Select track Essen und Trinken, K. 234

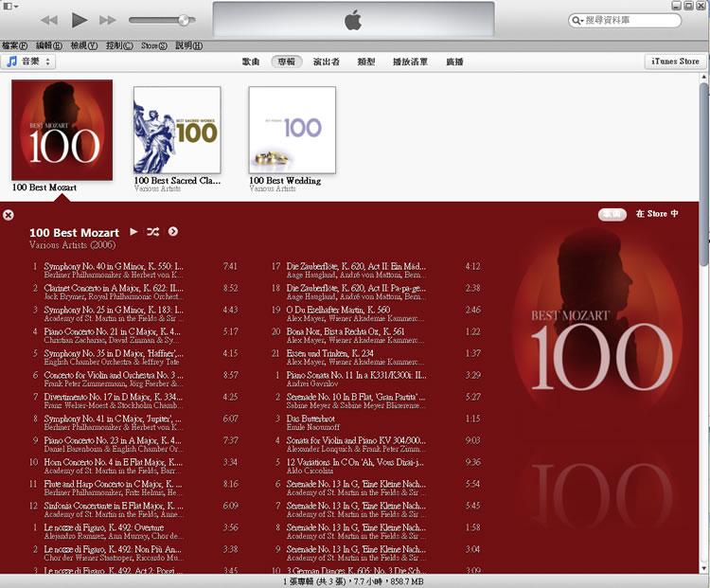pyautogui.click(x=376, y=357)
